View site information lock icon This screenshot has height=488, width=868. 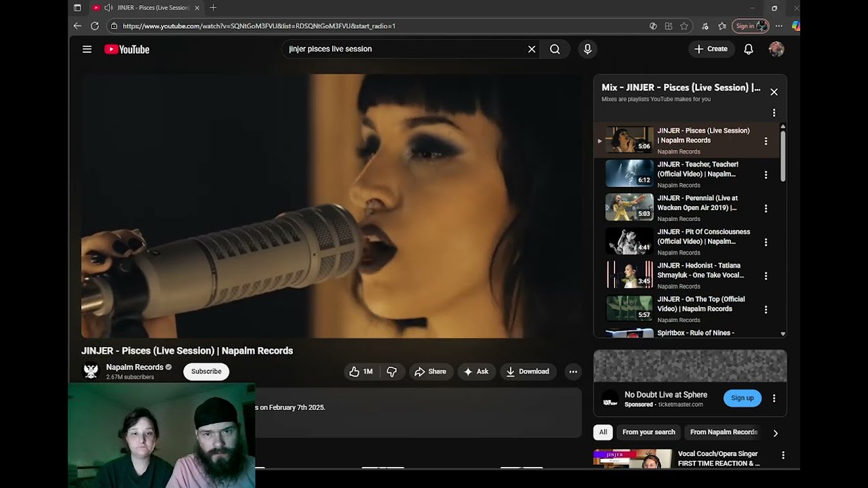pos(114,26)
